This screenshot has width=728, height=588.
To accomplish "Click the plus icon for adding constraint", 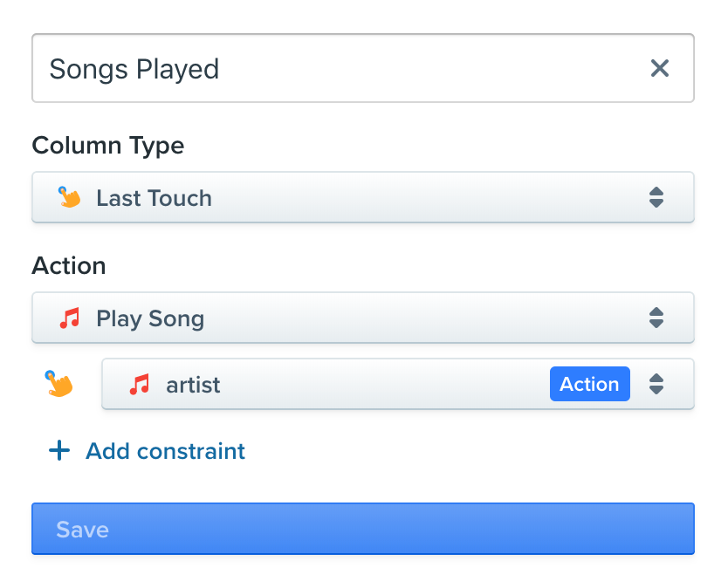I will (x=58, y=451).
